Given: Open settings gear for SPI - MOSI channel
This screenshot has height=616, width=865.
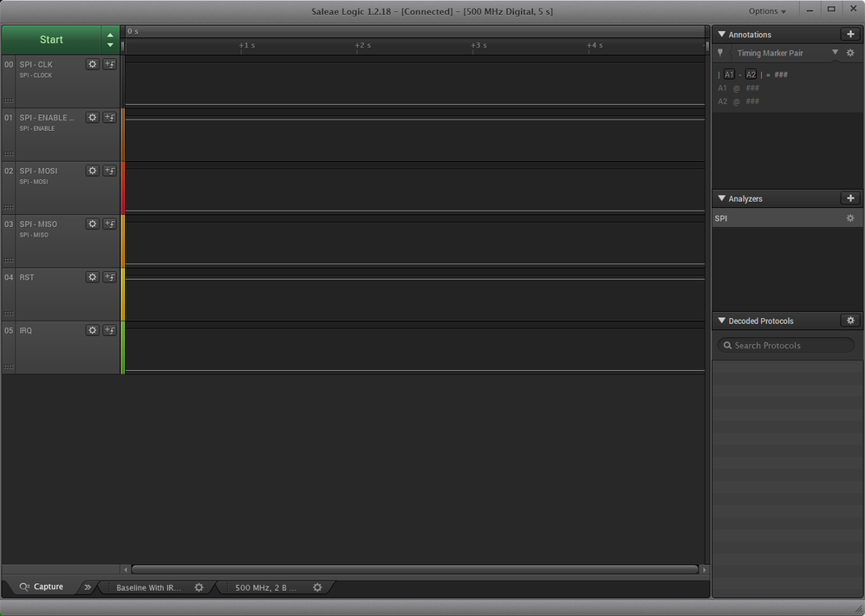Looking at the screenshot, I should pos(93,171).
